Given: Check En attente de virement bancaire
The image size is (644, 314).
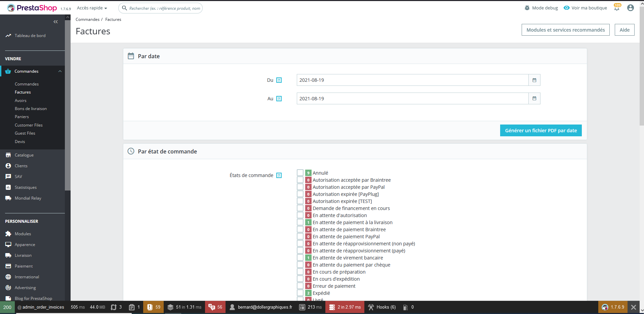Looking at the screenshot, I should coord(300,257).
